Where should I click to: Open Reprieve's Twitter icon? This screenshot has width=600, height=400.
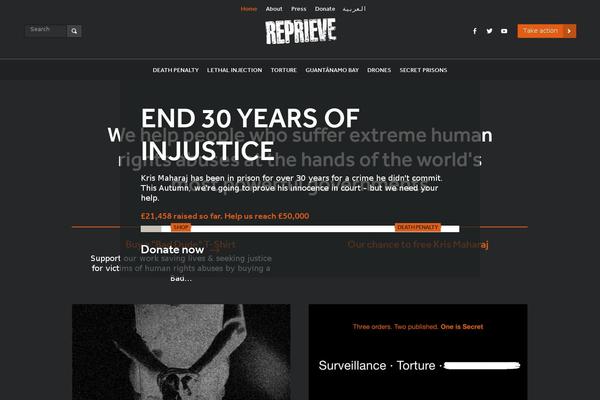[489, 31]
